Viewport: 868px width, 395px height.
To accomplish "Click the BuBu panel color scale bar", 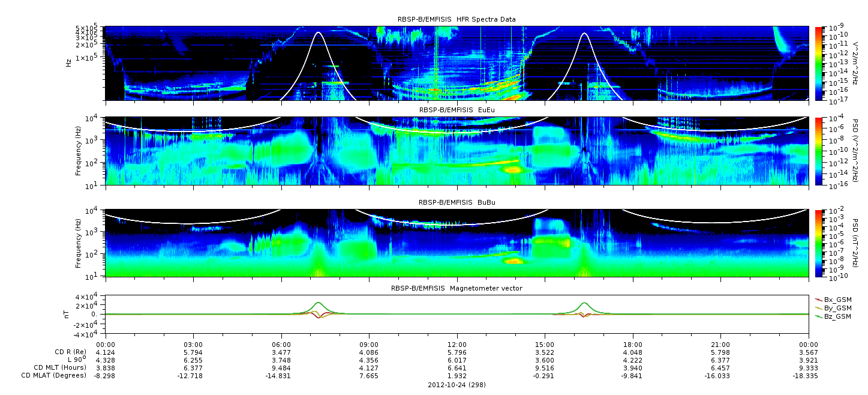I will (819, 243).
